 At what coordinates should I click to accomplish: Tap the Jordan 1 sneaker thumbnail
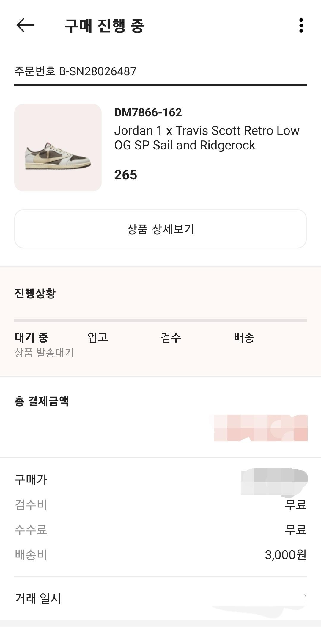pyautogui.click(x=58, y=148)
